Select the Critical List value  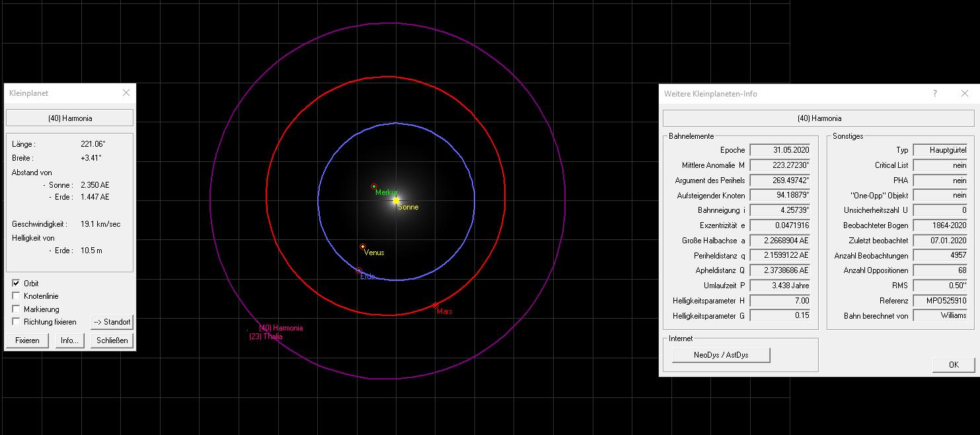[940, 165]
